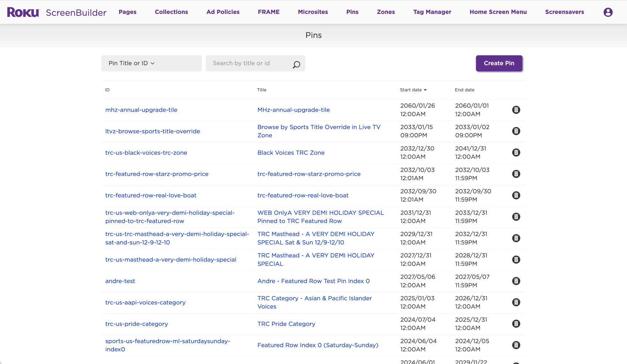This screenshot has height=364, width=627.
Task: Open TRC Category Asian & Pacific Islander link
Action: click(x=315, y=302)
